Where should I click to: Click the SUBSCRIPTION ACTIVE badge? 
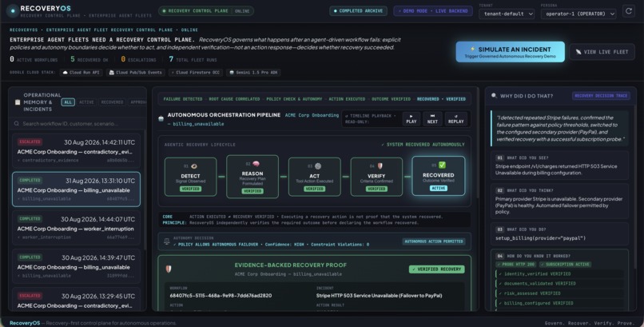click(565, 264)
